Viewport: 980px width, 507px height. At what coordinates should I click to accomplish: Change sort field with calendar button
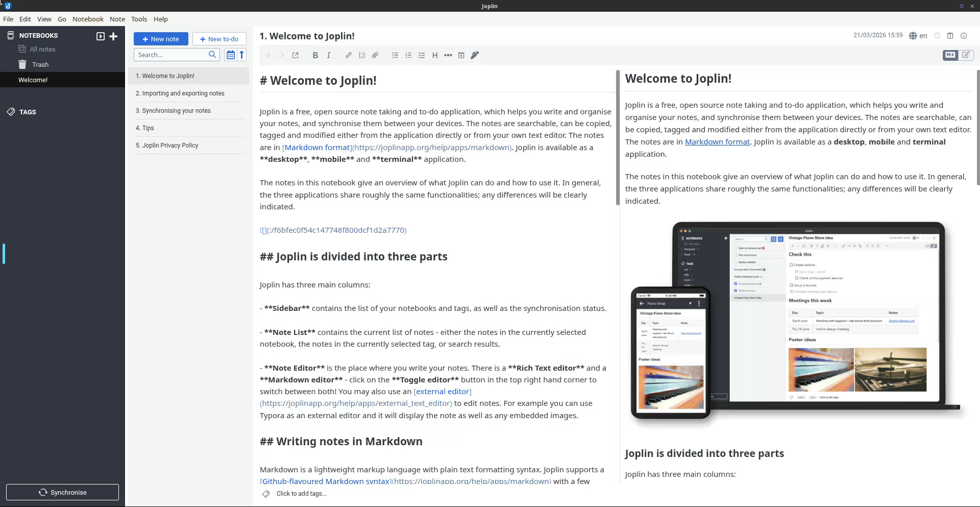click(x=230, y=55)
